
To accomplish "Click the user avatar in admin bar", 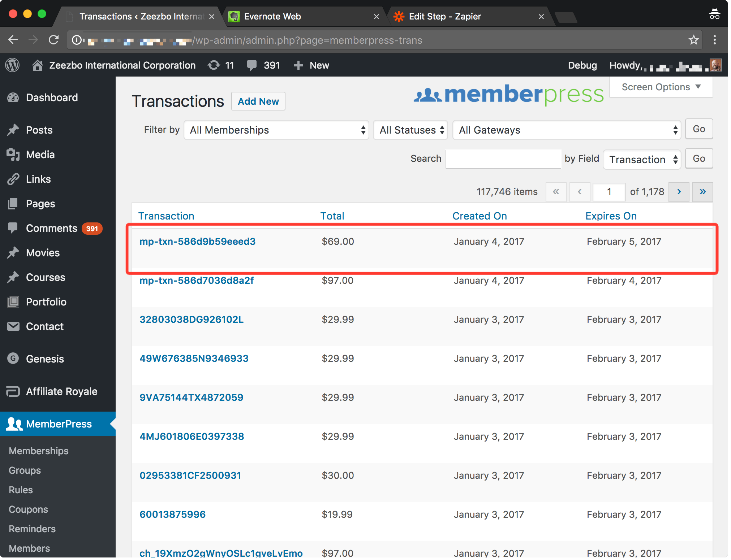I will tap(715, 65).
